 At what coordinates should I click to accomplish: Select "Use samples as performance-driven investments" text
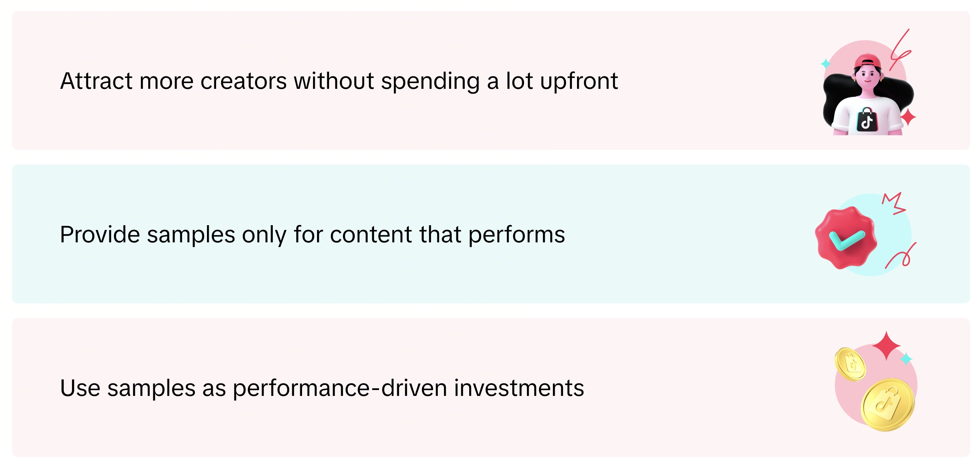point(322,388)
